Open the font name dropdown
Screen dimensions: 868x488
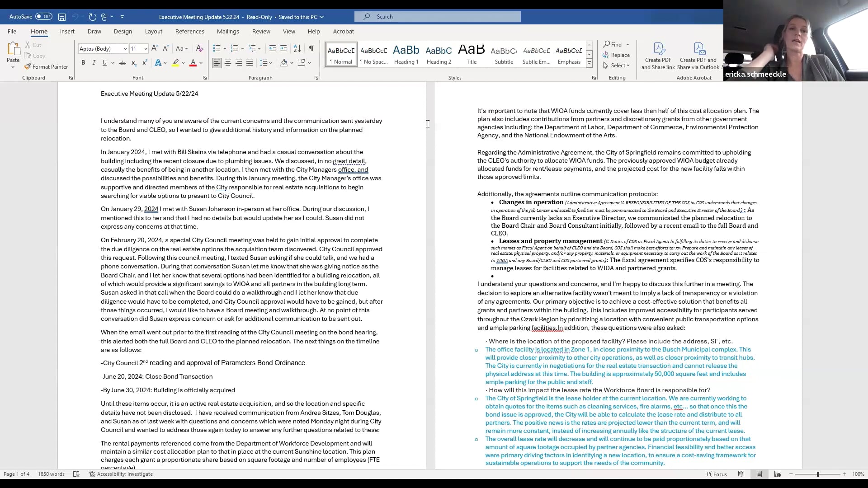125,49
